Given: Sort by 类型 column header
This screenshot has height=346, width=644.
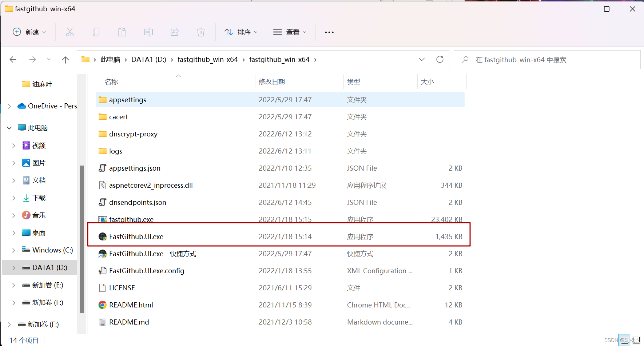Looking at the screenshot, I should pos(354,82).
